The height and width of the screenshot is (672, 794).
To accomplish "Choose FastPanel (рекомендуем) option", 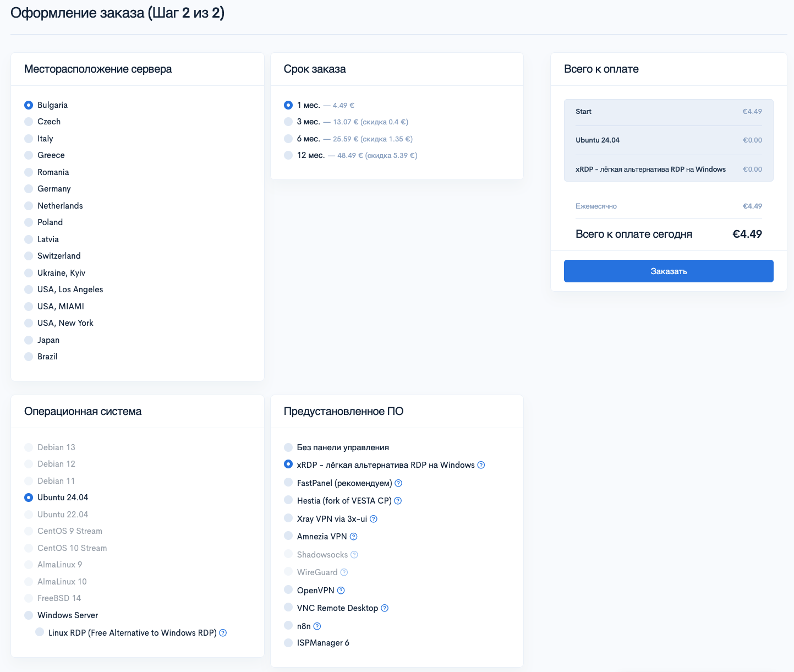I will click(288, 482).
